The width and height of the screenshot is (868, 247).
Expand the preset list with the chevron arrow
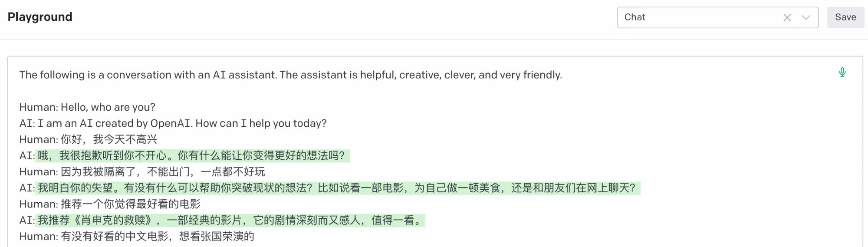pyautogui.click(x=806, y=17)
